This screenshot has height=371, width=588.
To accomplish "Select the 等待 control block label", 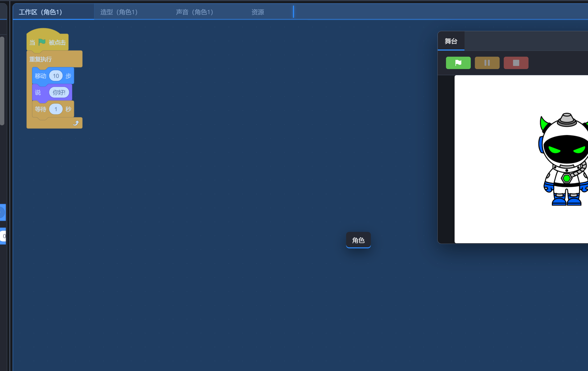I will click(40, 109).
